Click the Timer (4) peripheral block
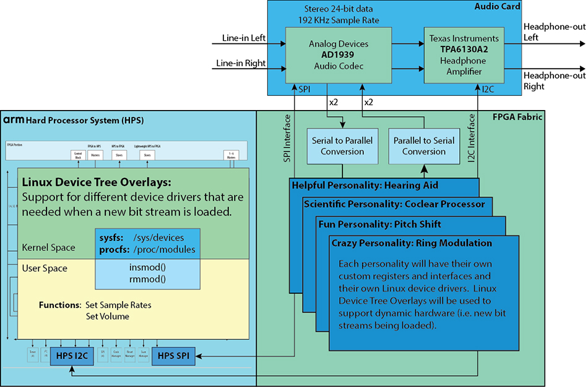The height and width of the screenshot is (387, 588). pos(32,355)
